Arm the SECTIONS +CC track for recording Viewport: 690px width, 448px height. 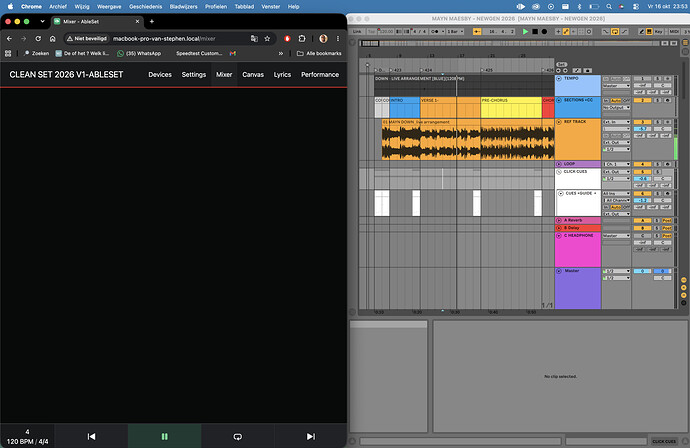coord(667,100)
